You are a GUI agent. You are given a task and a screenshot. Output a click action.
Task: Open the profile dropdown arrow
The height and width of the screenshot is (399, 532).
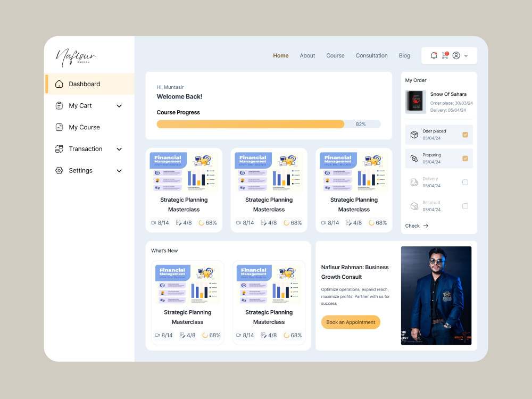pos(467,55)
